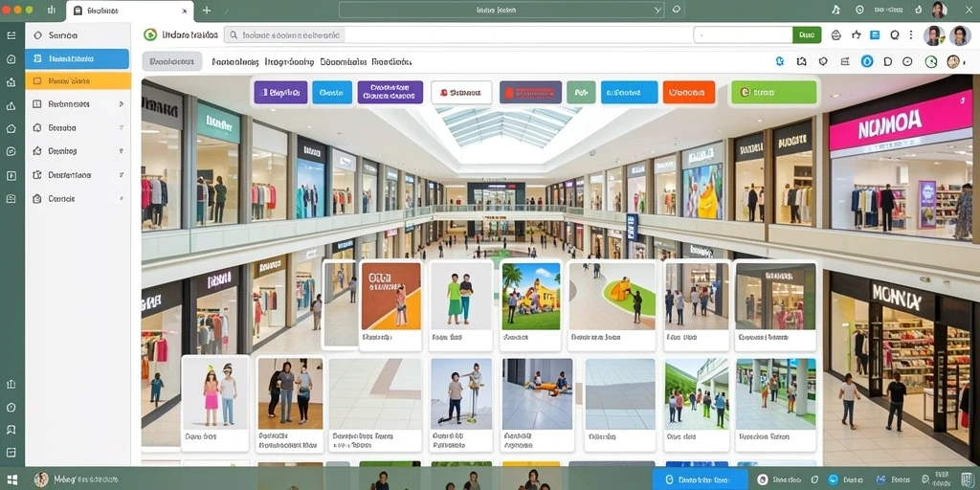Open the three-dot vertical menu icon
980x490 pixels.
pyautogui.click(x=912, y=35)
